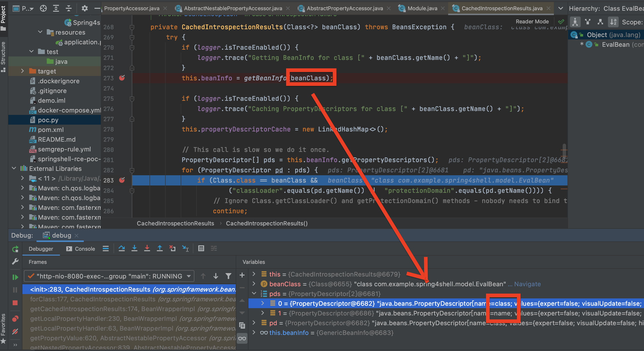This screenshot has width=644, height=351.
Task: Copy watches with duplicate icon
Action: (x=242, y=325)
